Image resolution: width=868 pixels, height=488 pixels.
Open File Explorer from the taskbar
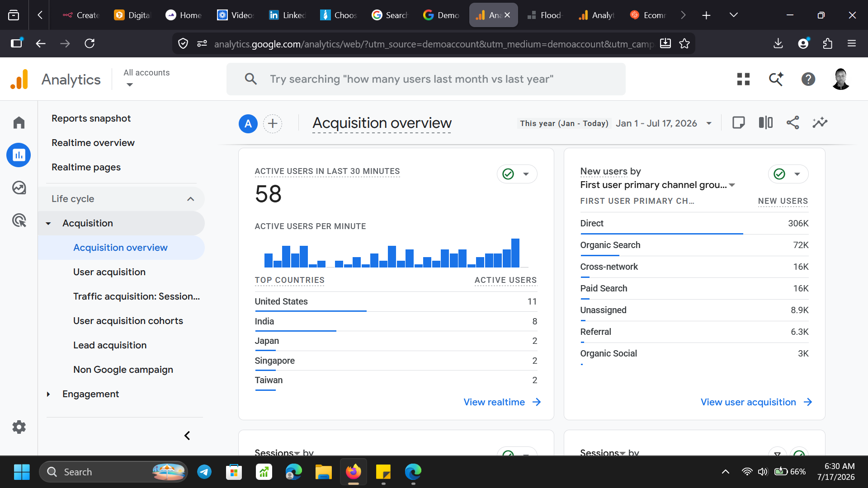coord(324,472)
